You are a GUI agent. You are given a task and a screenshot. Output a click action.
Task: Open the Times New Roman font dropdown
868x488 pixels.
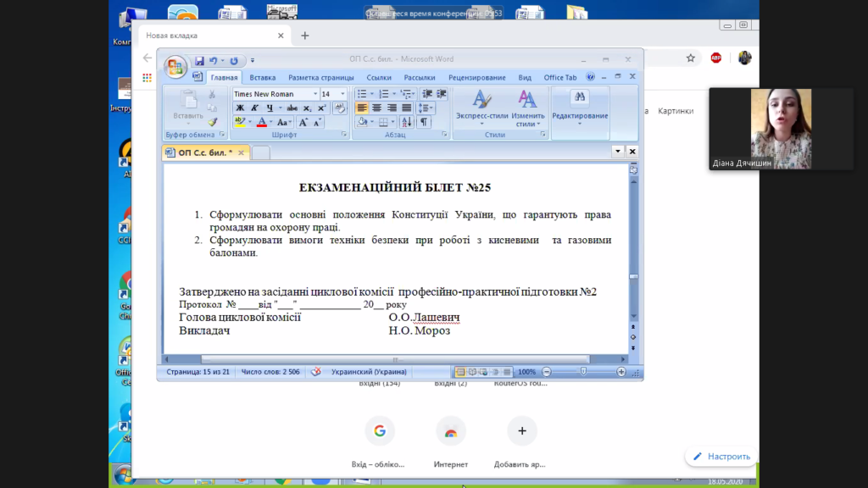pos(315,94)
